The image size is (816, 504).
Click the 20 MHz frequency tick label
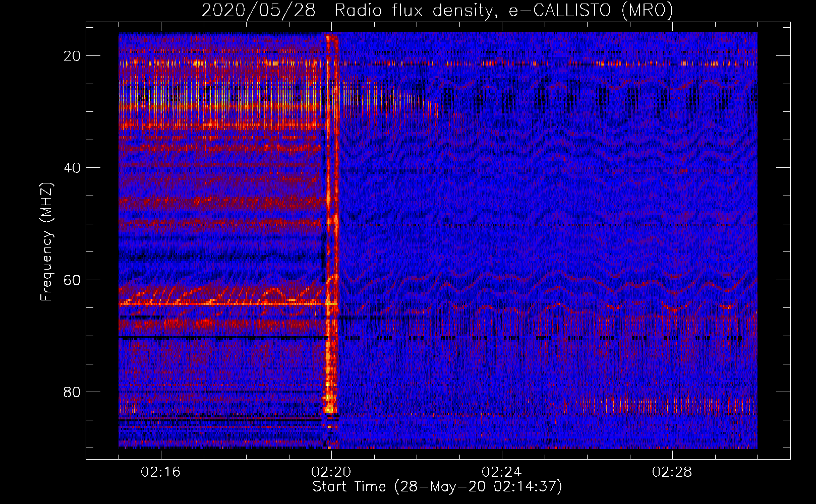(72, 56)
